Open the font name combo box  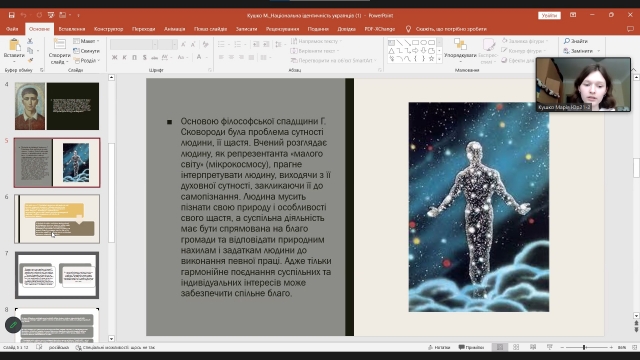tap(134, 44)
